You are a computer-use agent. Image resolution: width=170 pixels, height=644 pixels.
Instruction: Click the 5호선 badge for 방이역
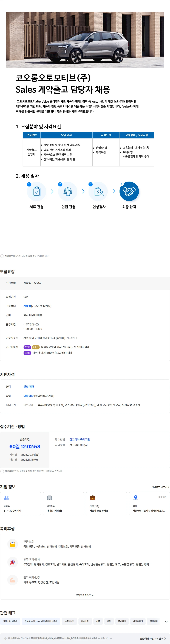[27, 353]
